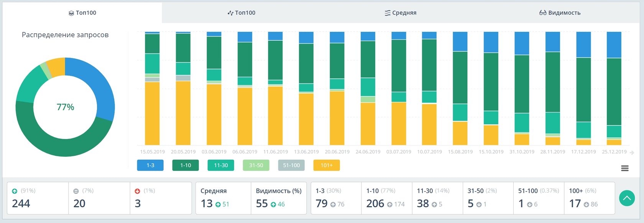Click the green scroll-to-top arrow button
Viewport: 644px width, 223px height.
click(627, 198)
